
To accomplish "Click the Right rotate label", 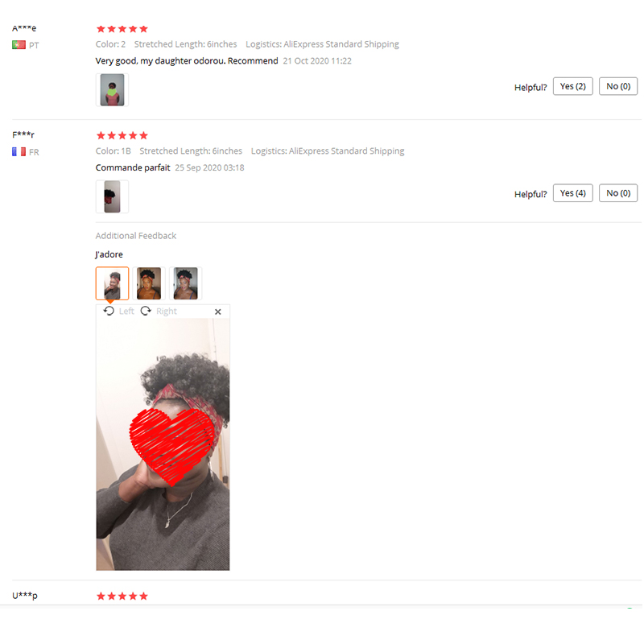I will click(167, 312).
